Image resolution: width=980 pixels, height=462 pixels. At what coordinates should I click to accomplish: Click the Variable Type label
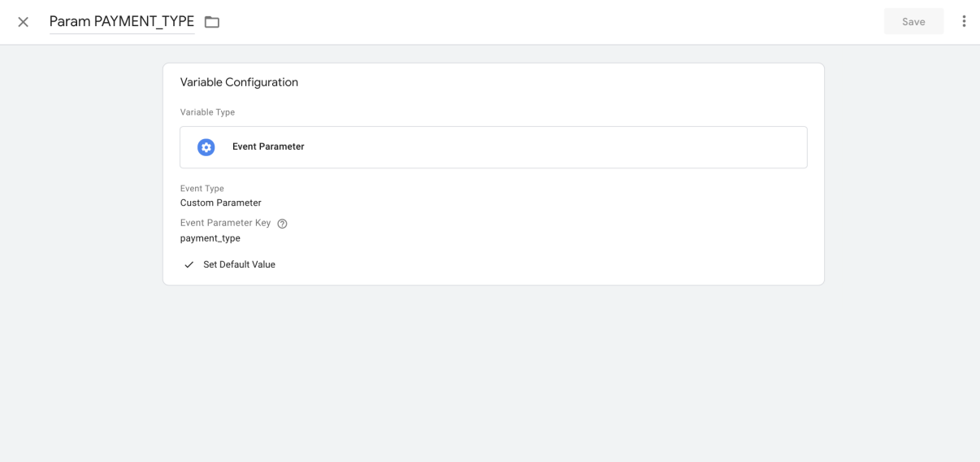207,112
